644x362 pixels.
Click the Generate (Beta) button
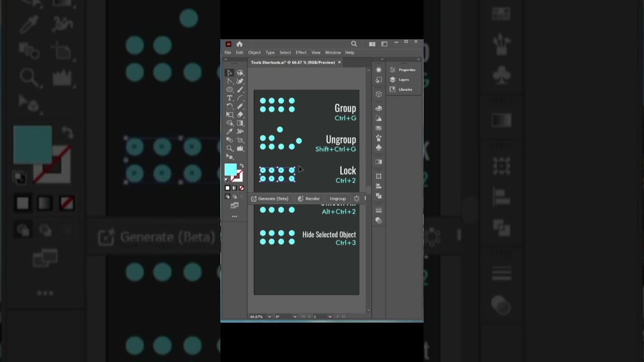[x=269, y=199]
